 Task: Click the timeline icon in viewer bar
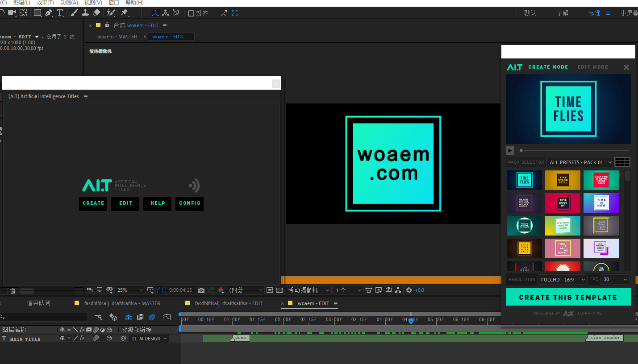388,290
